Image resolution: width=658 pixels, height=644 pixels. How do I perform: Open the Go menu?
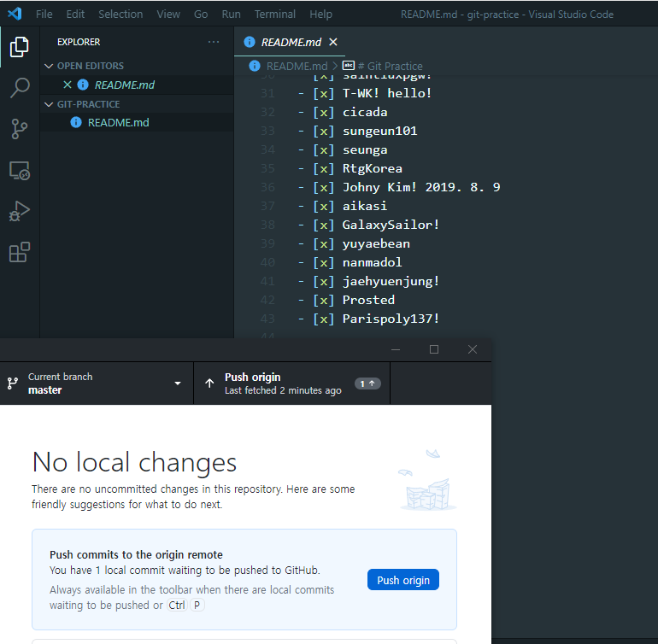pos(201,15)
